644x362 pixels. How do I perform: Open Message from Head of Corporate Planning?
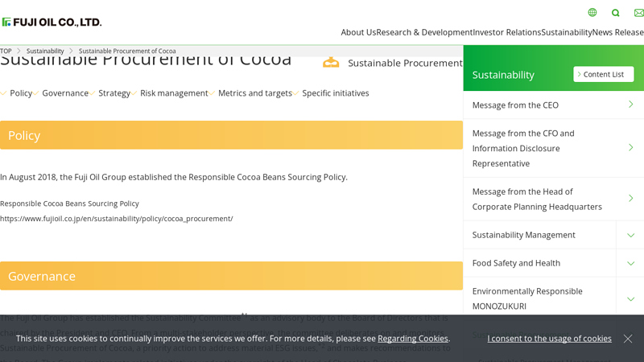point(537,199)
